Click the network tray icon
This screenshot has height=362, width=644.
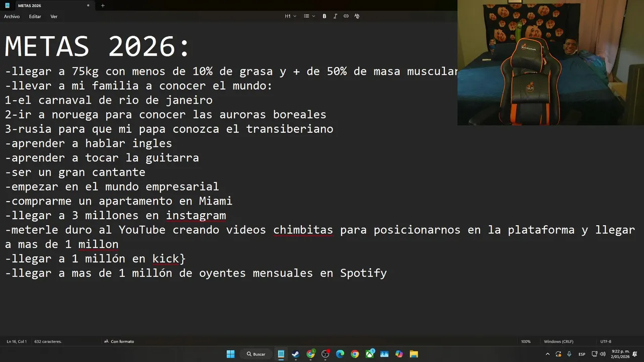594,354
